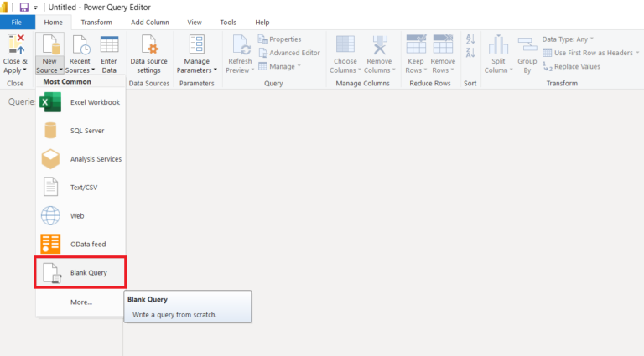Click Replace Values
Viewport: 644px width, 356px height.
[572, 66]
